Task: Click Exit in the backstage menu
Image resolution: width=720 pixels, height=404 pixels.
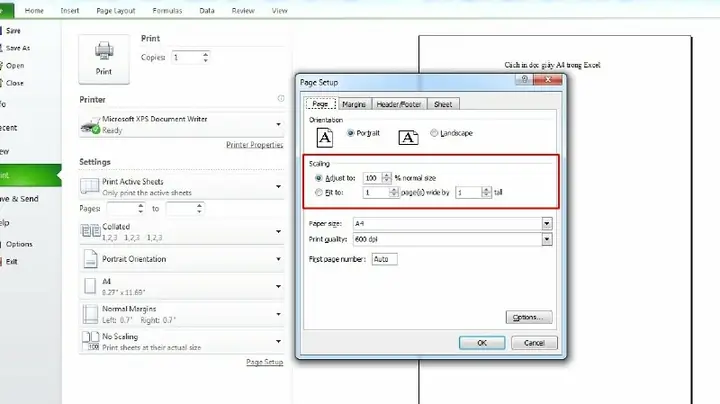Action: point(11,262)
